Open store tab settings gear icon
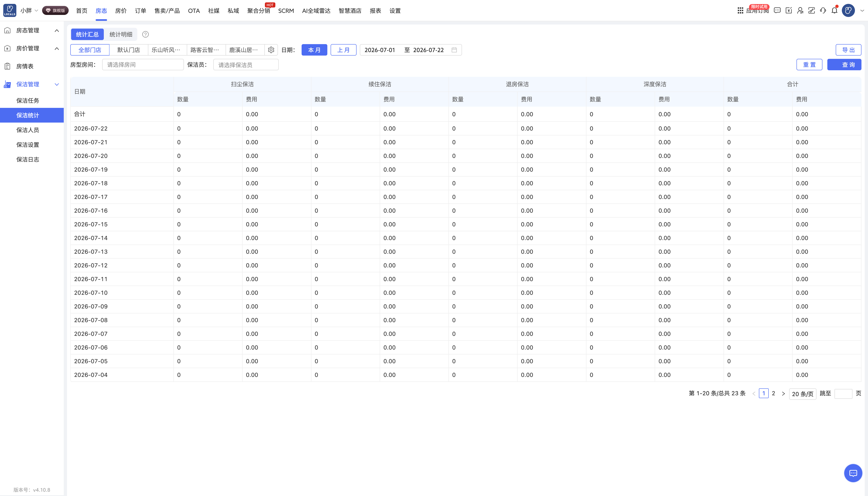 pyautogui.click(x=271, y=50)
